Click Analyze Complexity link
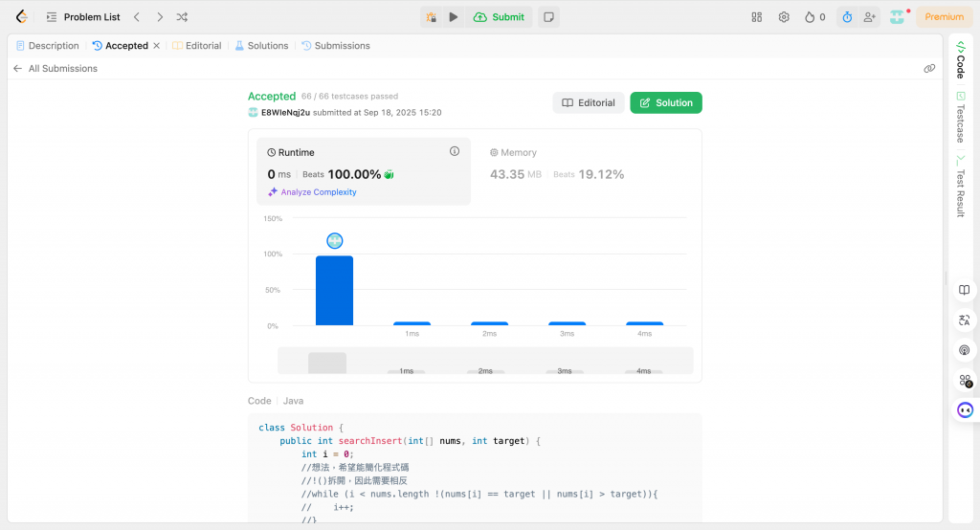The width and height of the screenshot is (980, 530). point(312,192)
